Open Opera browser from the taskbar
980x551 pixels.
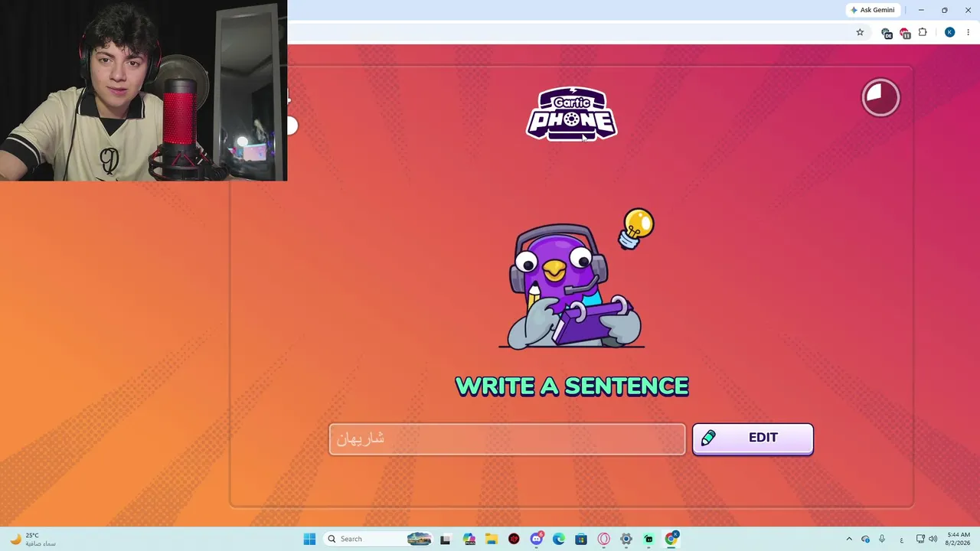pos(603,539)
